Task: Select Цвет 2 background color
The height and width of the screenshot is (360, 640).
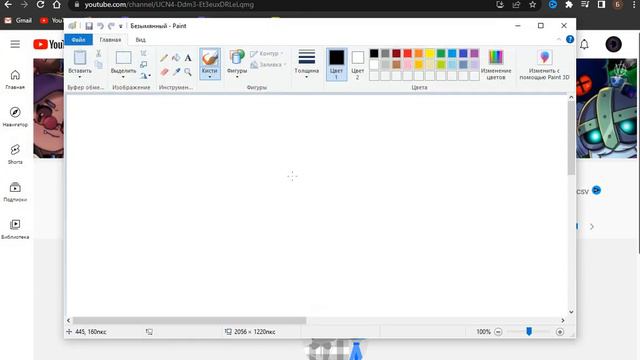Action: [x=358, y=64]
